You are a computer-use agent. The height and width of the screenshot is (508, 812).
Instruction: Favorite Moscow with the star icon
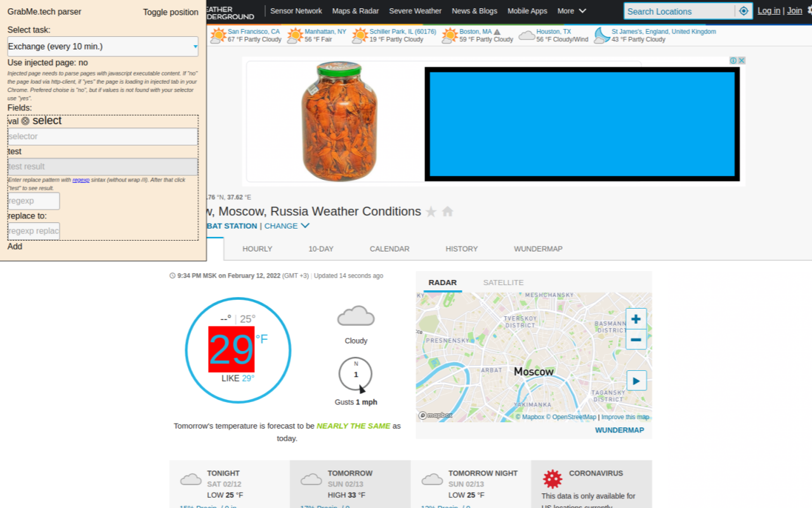pyautogui.click(x=431, y=211)
